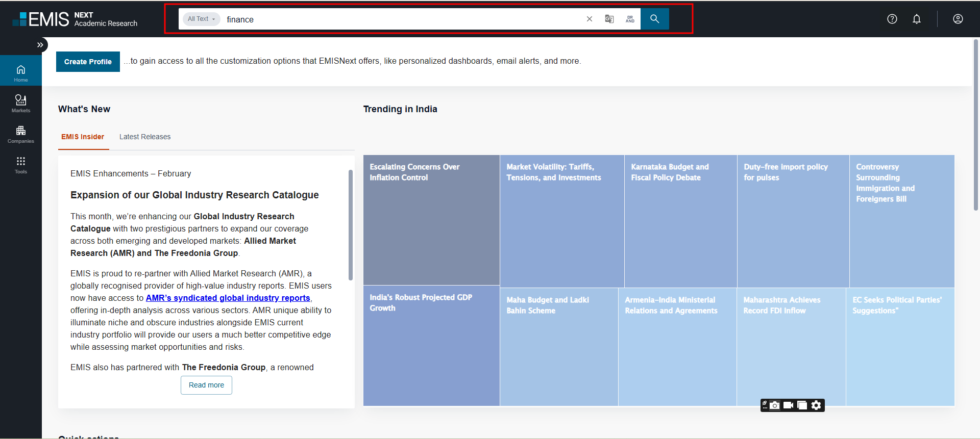The height and width of the screenshot is (439, 980).
Task: Go to Markets in the sidebar
Action: [x=21, y=103]
